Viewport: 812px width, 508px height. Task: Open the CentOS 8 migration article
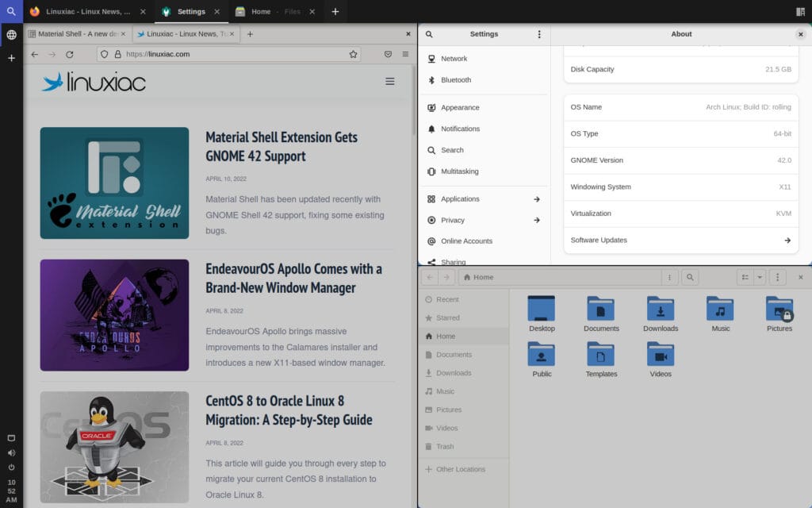[289, 410]
